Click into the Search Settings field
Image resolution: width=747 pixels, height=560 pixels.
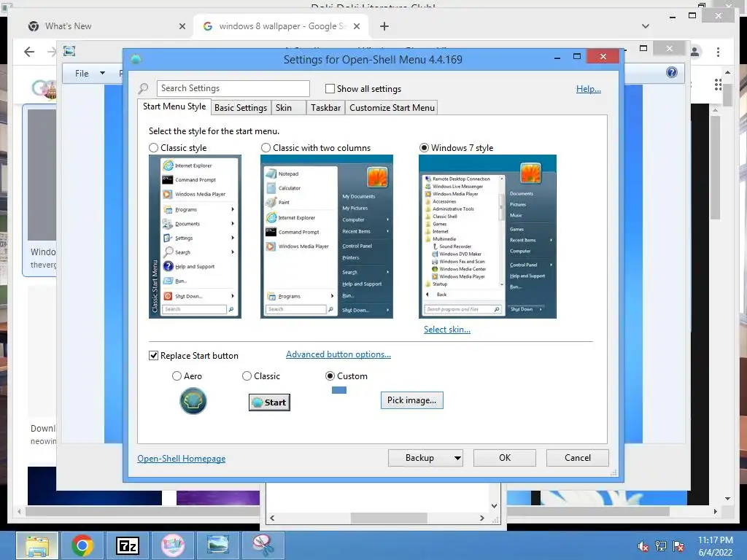pos(233,88)
